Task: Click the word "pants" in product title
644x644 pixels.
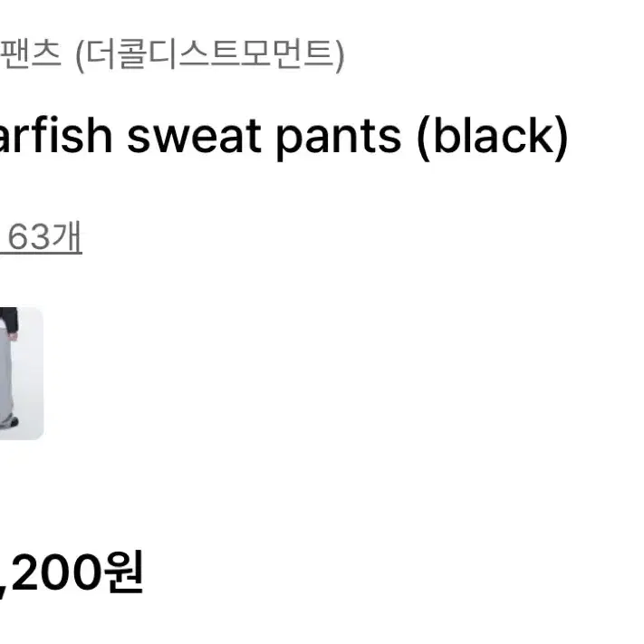Action: (338, 139)
